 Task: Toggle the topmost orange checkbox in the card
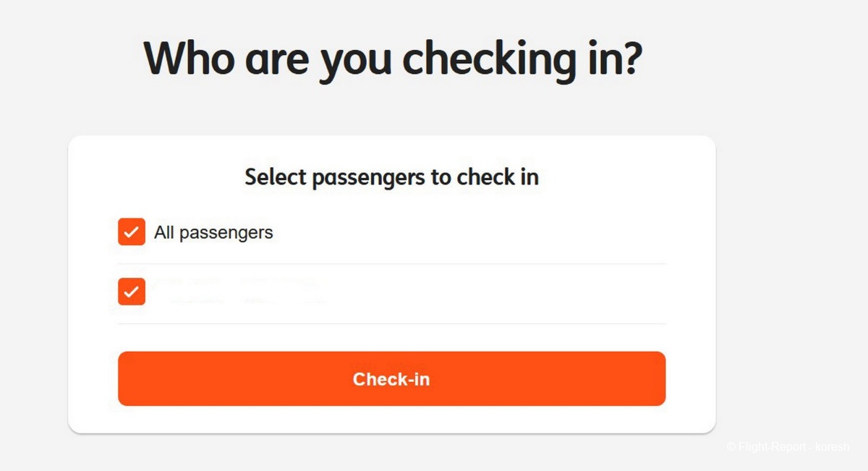pyautogui.click(x=132, y=232)
